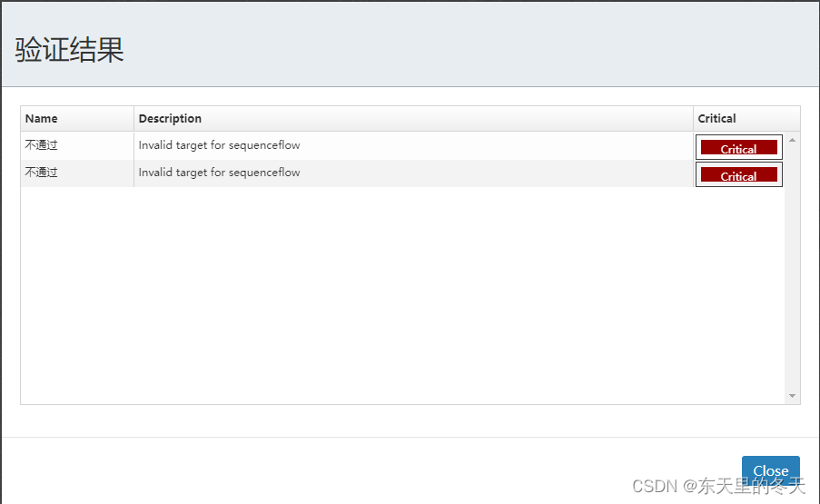The width and height of the screenshot is (820, 504).
Task: Click the Critical column header
Action: (x=717, y=119)
